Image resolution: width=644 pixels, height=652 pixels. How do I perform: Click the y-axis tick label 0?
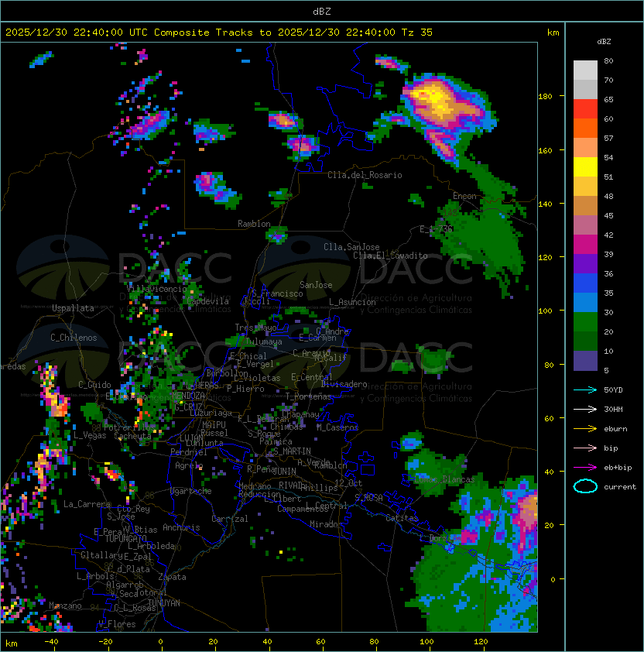[553, 579]
